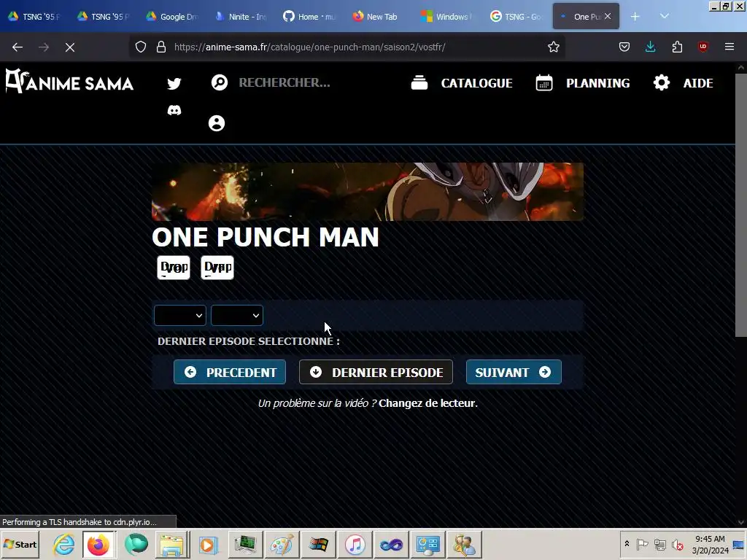747x560 pixels.
Task: Click the Action Center flag tray icon
Action: click(x=642, y=544)
